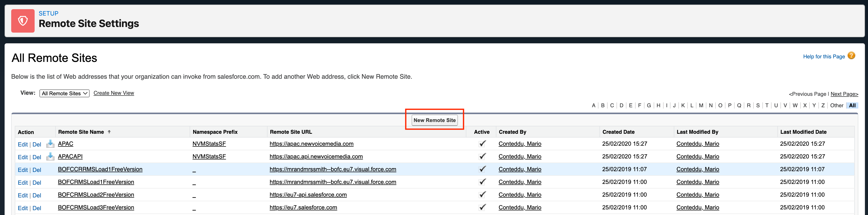Click Edit in the APACAPI row
Image resolution: width=868 pixels, height=215 pixels.
pos(23,157)
